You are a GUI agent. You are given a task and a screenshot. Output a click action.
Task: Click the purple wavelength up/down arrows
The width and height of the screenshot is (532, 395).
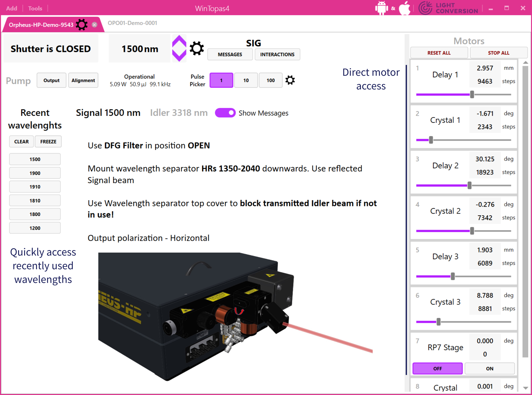(179, 48)
